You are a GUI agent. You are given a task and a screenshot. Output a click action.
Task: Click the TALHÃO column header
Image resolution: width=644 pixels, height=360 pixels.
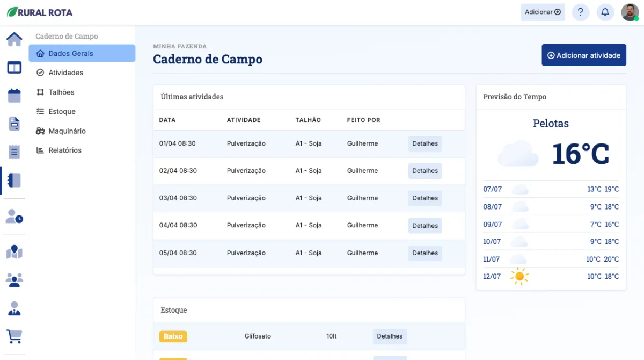(x=308, y=120)
